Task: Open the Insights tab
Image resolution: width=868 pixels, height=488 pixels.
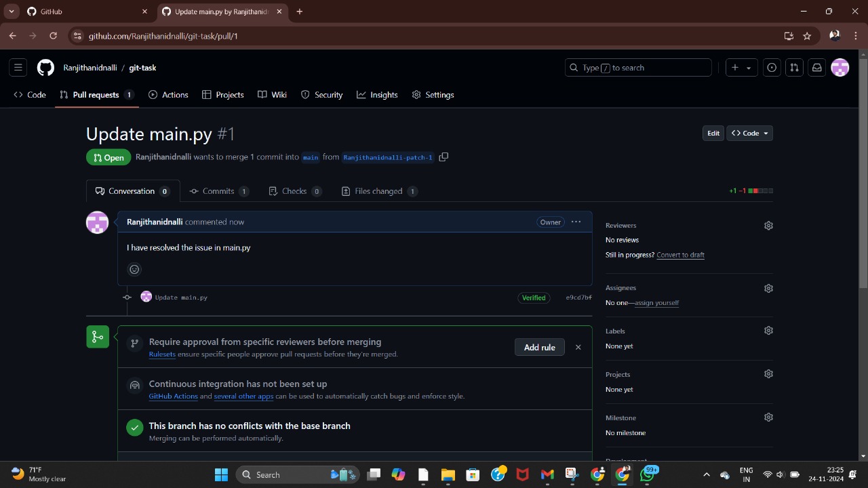Action: [378, 95]
